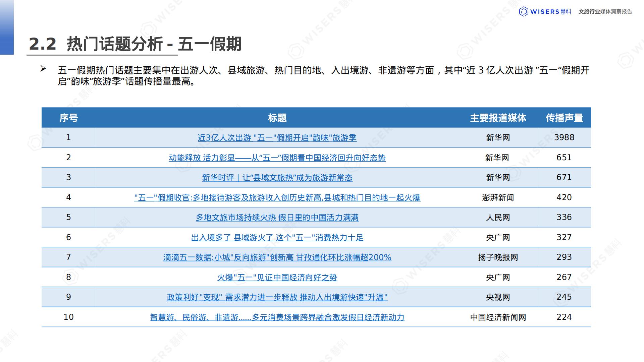Click the '主要报道媒体' column header

(x=498, y=118)
